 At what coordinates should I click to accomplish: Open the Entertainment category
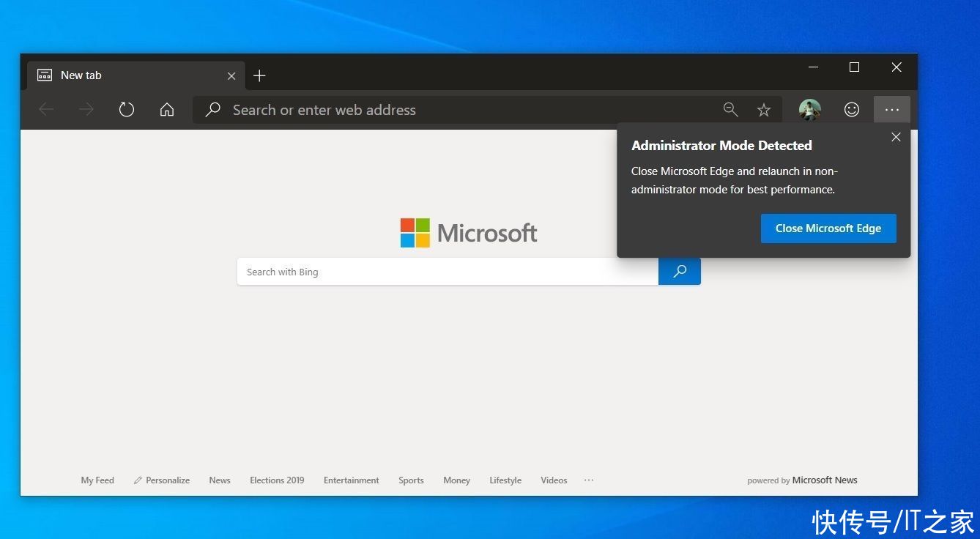click(352, 480)
